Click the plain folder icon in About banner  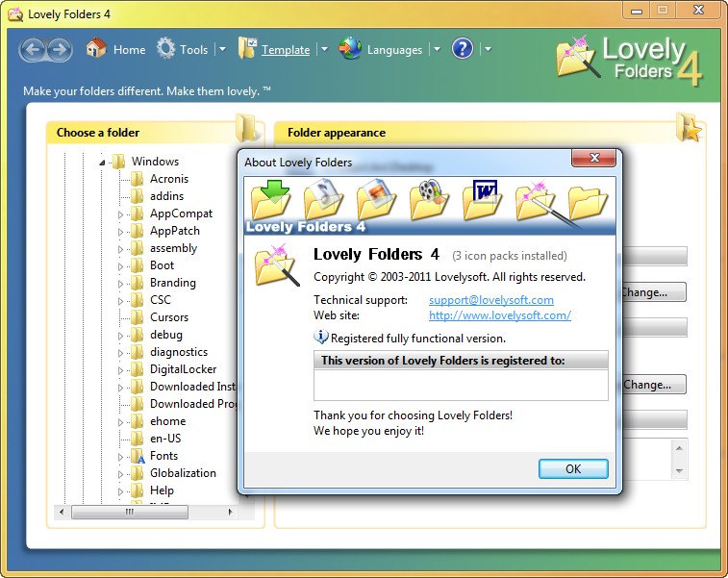coord(589,203)
